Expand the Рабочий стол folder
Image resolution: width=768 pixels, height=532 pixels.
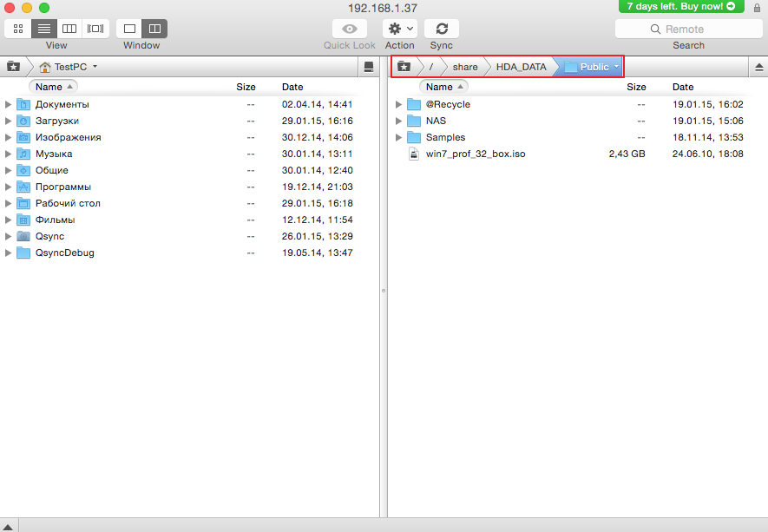click(8, 203)
